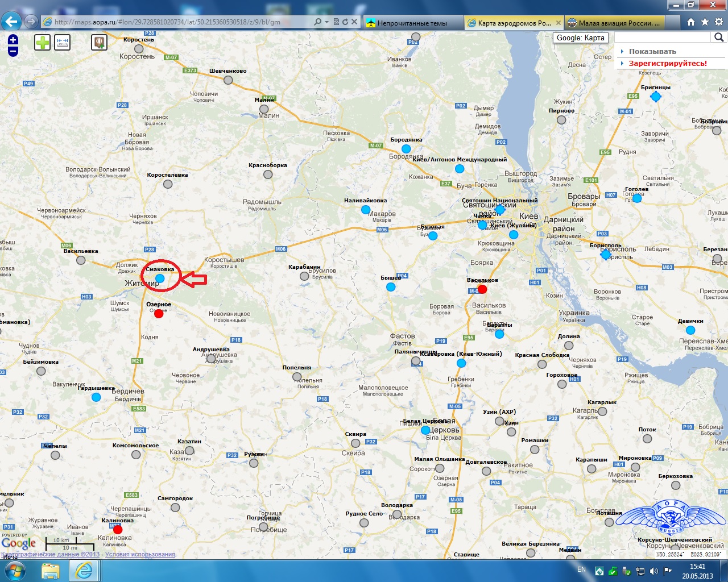Image resolution: width=728 pixels, height=582 pixels.
Task: Open the Google: Карта layer selector
Action: click(580, 38)
